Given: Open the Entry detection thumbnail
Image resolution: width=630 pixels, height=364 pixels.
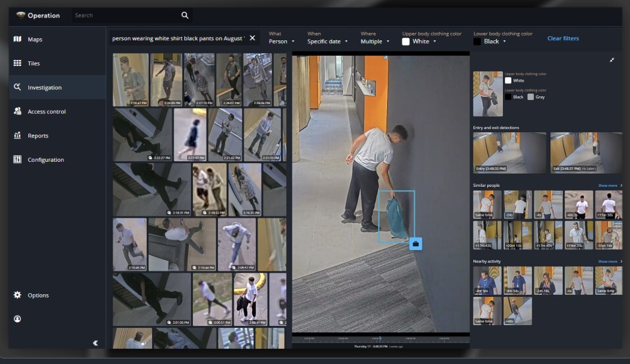Looking at the screenshot, I should [x=509, y=153].
